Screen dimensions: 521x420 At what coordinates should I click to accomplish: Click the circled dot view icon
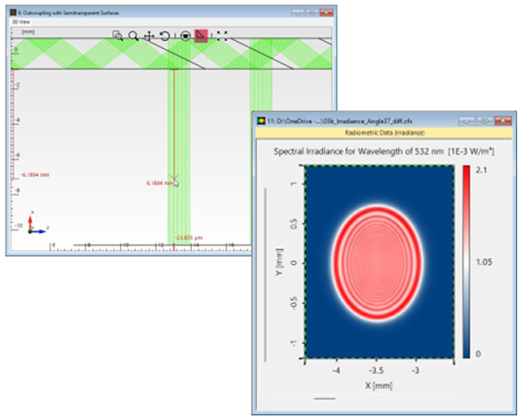(185, 36)
